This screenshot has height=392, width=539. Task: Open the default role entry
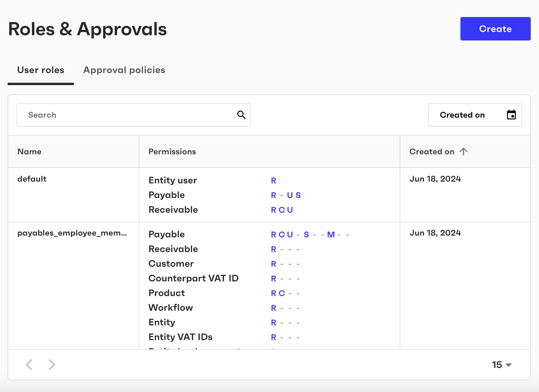[x=32, y=179]
